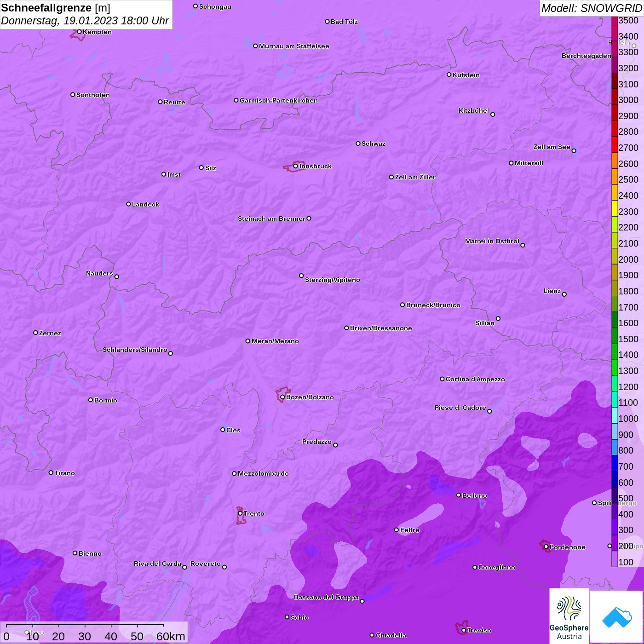The height and width of the screenshot is (644, 644).
Task: Click the "Murnau am Staffelsee" label
Action: [294, 46]
